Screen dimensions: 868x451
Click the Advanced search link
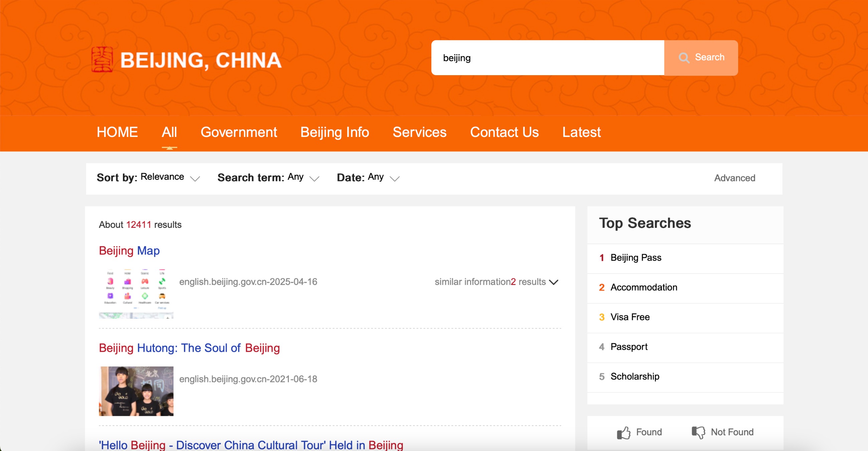[734, 178]
